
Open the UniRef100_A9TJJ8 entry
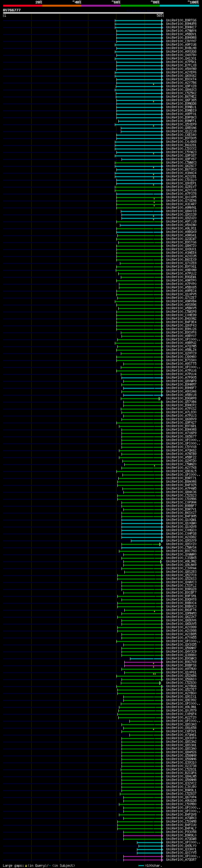tap(181, 222)
